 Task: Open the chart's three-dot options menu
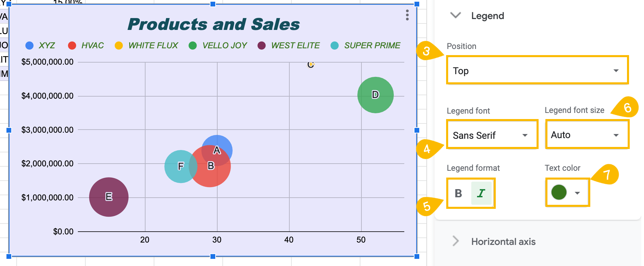point(407,15)
